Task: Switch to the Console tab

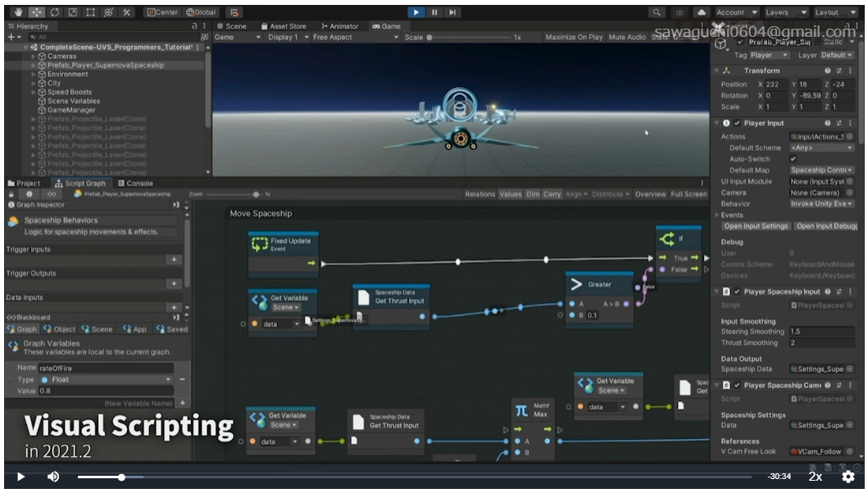Action: [135, 183]
